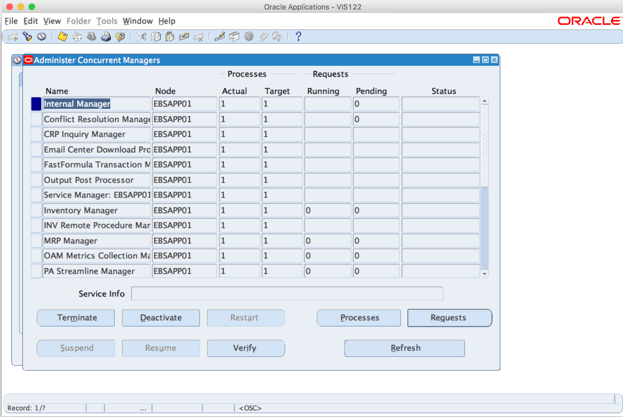This screenshot has width=623, height=417.
Task: Open the Processes button
Action: coord(358,318)
